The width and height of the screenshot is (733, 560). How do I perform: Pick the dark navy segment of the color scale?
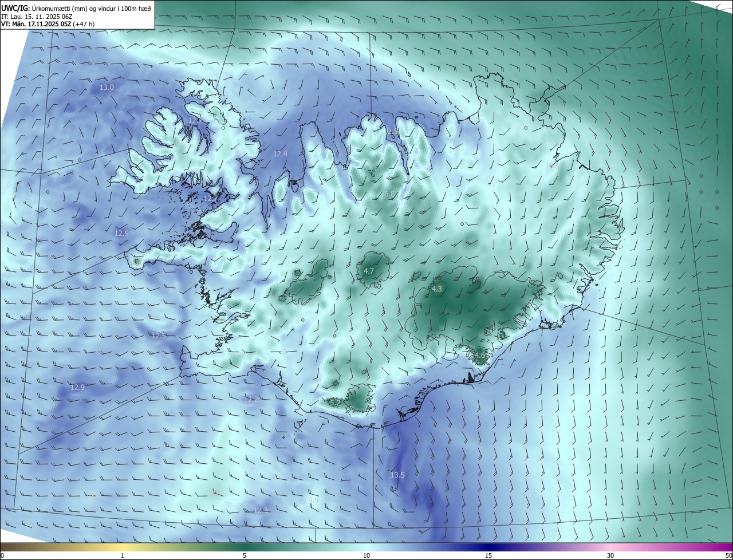[488, 547]
